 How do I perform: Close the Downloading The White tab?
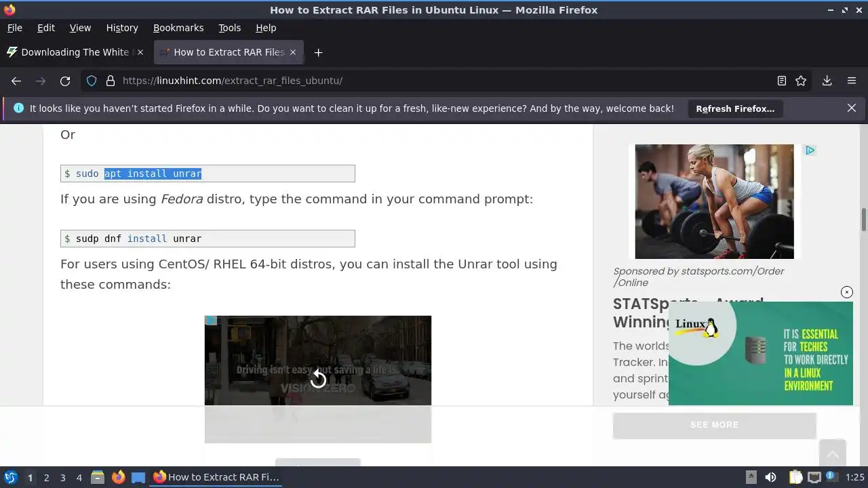point(140,52)
